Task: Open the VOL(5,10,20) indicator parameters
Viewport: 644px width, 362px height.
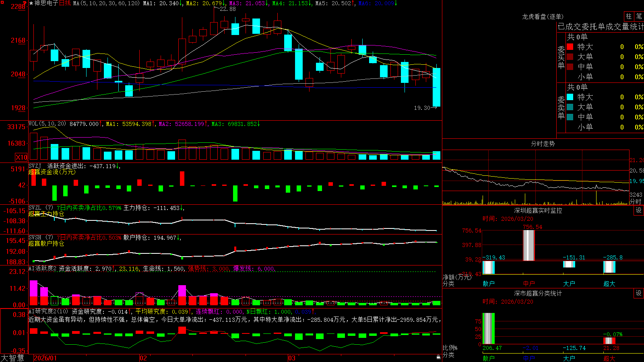Action: [47, 124]
